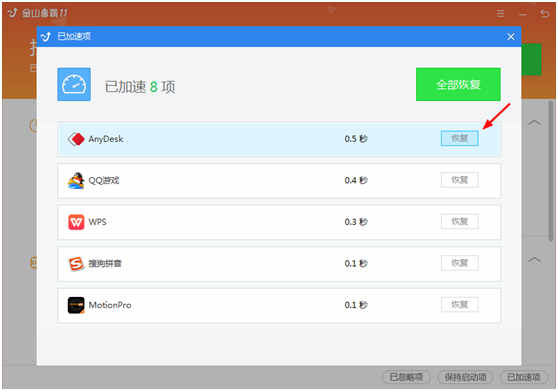Restore the QQ游戏 startup item

click(459, 180)
